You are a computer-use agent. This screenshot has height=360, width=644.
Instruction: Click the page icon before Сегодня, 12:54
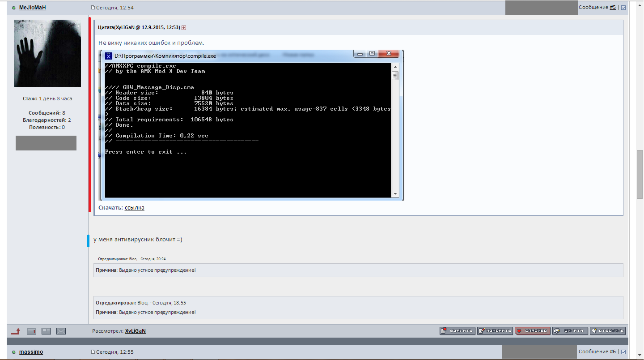point(93,8)
